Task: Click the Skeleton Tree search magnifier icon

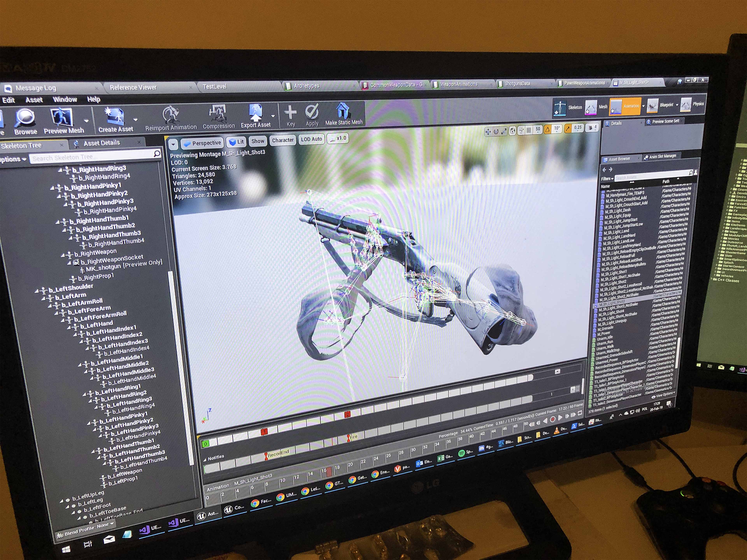Action: coord(157,154)
